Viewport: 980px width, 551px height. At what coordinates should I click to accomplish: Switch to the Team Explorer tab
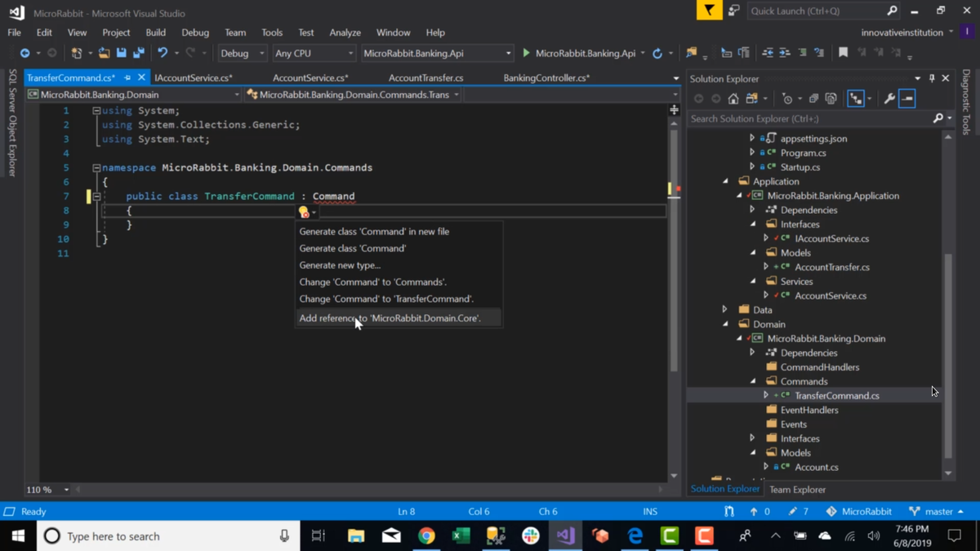797,490
